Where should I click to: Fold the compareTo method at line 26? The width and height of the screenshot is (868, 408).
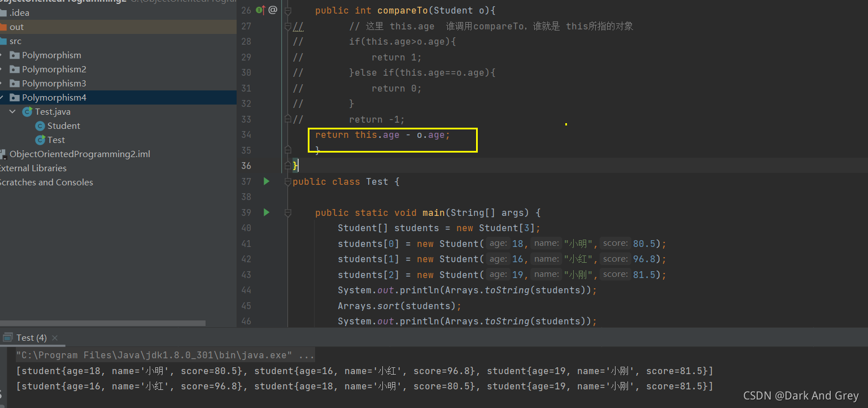(x=288, y=10)
